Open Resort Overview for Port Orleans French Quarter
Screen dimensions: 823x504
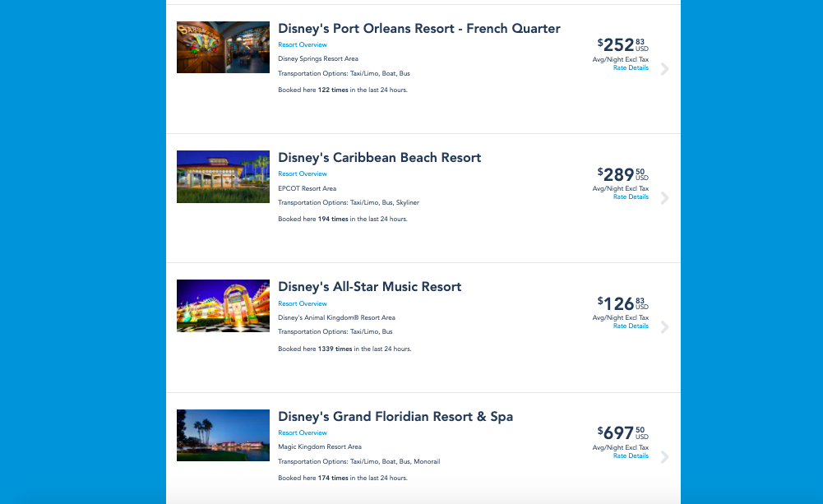303,45
